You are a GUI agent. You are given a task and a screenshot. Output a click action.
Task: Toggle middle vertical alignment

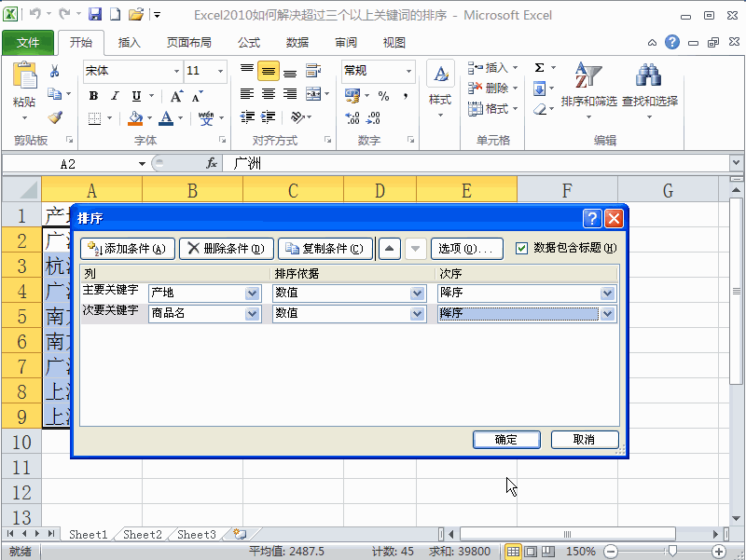point(269,71)
